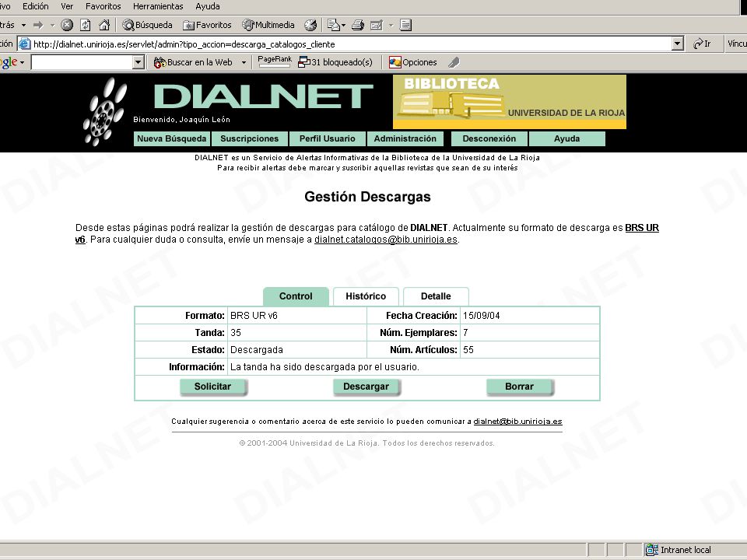This screenshot has width=747, height=560.
Task: Click the Tanda value 35
Action: click(x=236, y=333)
